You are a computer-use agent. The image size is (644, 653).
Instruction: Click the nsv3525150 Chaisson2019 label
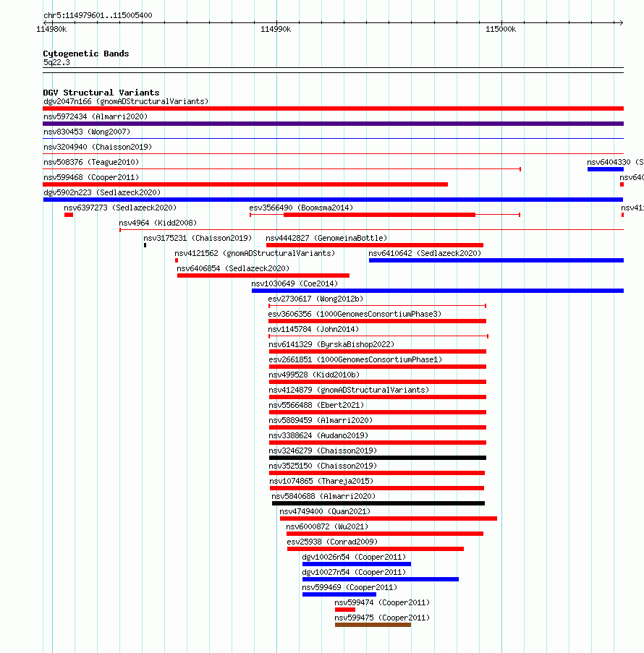coord(323,466)
